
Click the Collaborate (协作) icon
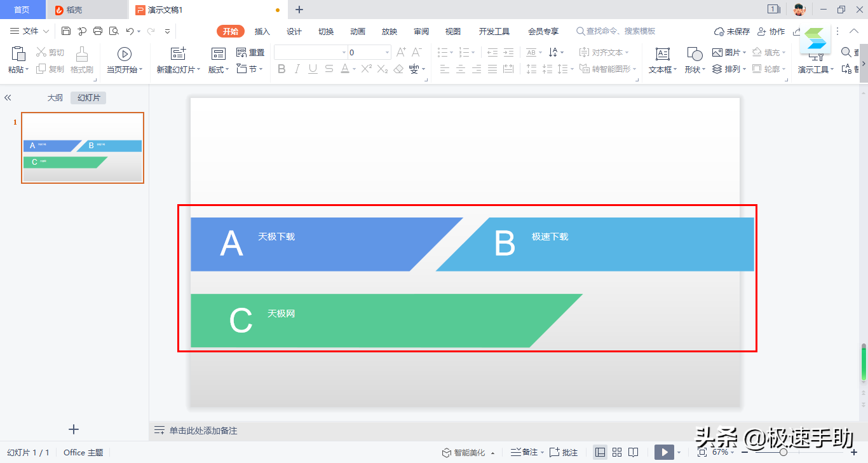[763, 31]
